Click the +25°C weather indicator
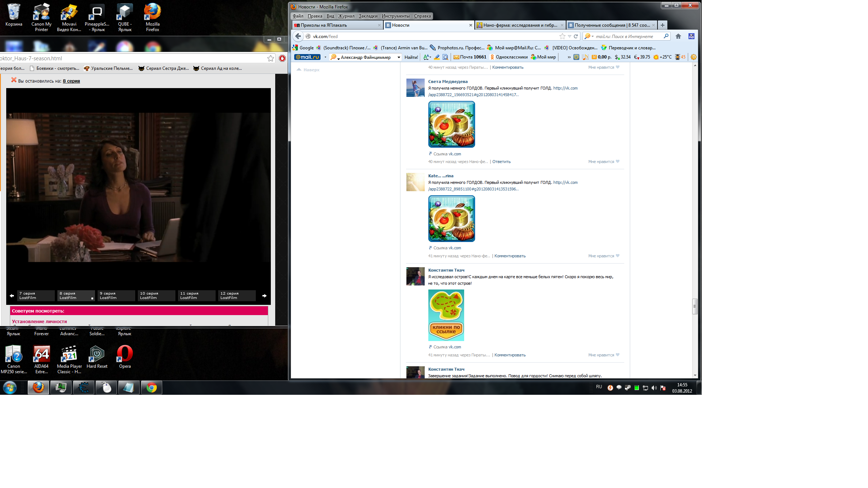The image size is (868, 488). click(x=662, y=57)
